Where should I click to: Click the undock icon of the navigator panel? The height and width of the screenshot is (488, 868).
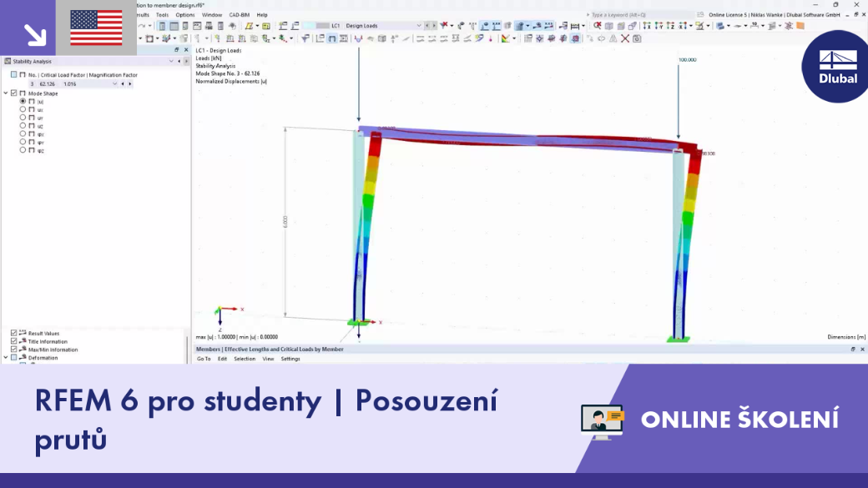pos(177,50)
